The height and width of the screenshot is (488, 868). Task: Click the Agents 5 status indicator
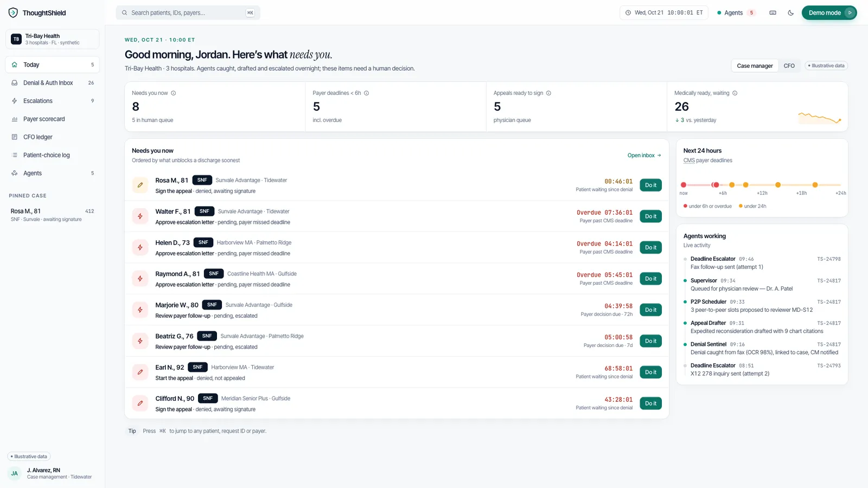click(x=736, y=12)
